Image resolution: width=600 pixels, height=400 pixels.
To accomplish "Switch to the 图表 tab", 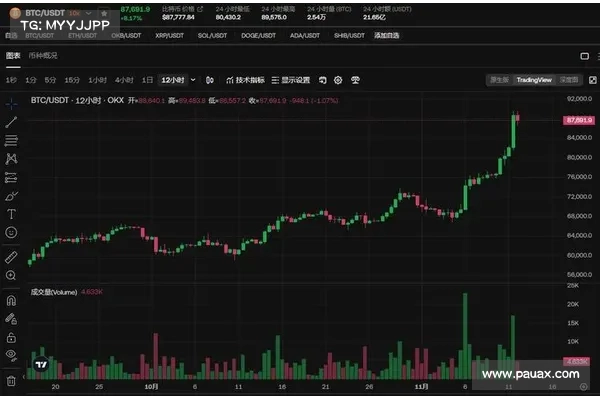I will click(x=13, y=56).
